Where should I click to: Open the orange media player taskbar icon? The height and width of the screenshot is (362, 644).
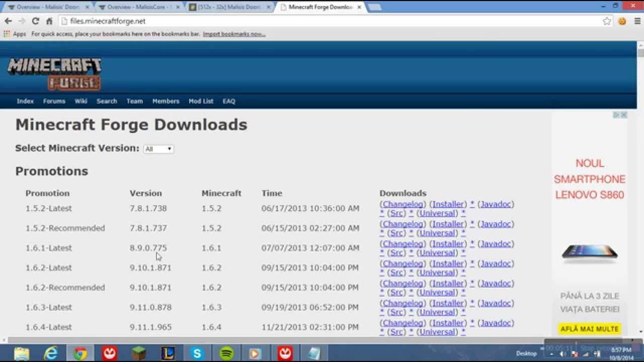[256, 353]
